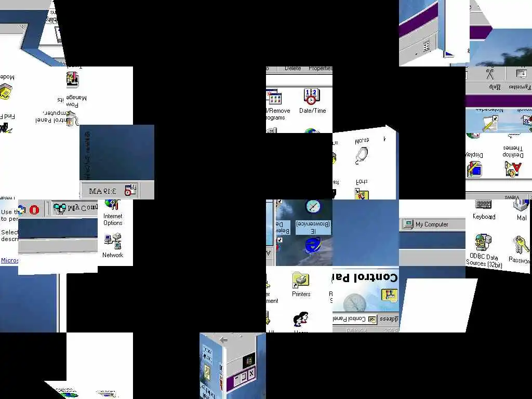This screenshot has height=399, width=532.
Task: Open the flipped Fonts folder icon
Action: 362,190
